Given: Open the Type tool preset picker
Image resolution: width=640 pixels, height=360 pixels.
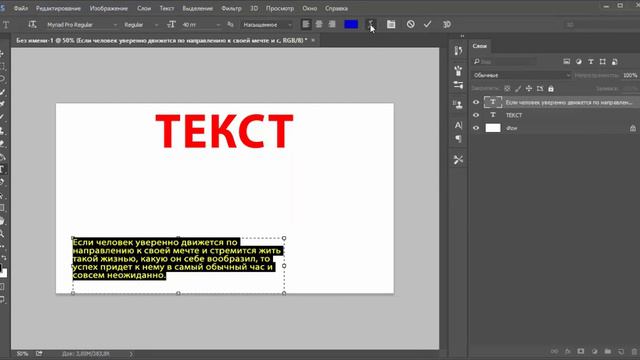Looking at the screenshot, I should click(x=7, y=24).
